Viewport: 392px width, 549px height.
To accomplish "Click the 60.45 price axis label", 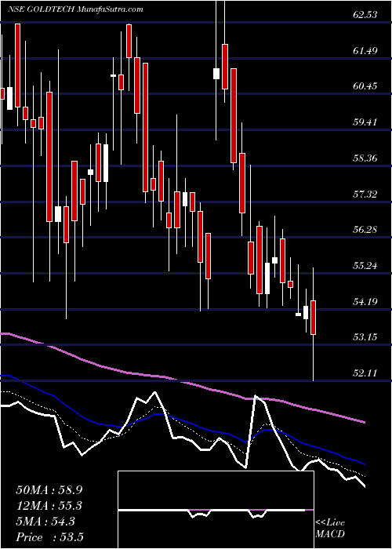I will pos(365,86).
